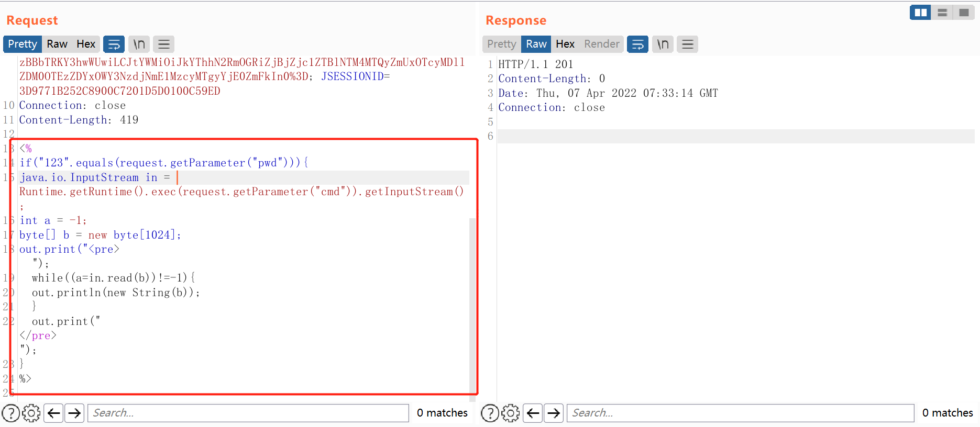Focus the Response search field
The width and height of the screenshot is (980, 427).
click(741, 413)
